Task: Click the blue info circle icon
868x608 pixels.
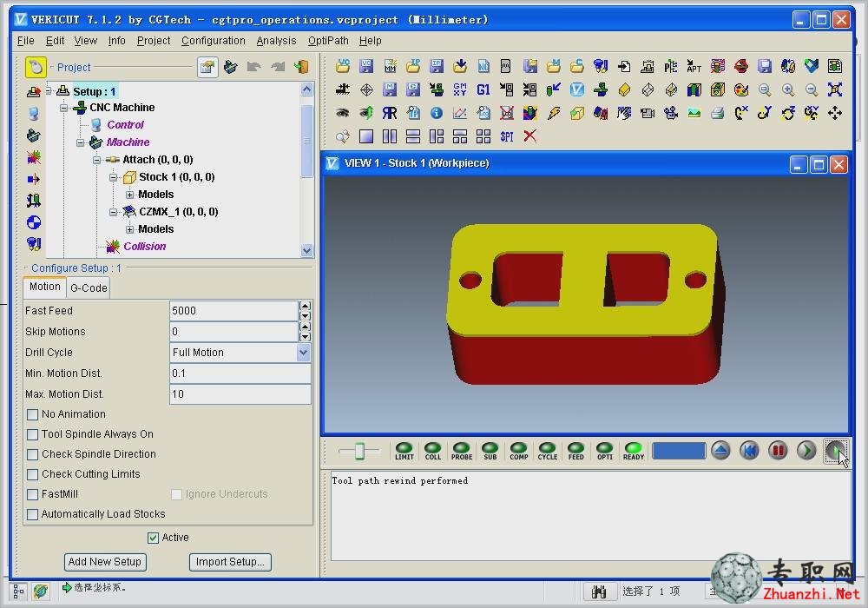Action: coord(437,113)
